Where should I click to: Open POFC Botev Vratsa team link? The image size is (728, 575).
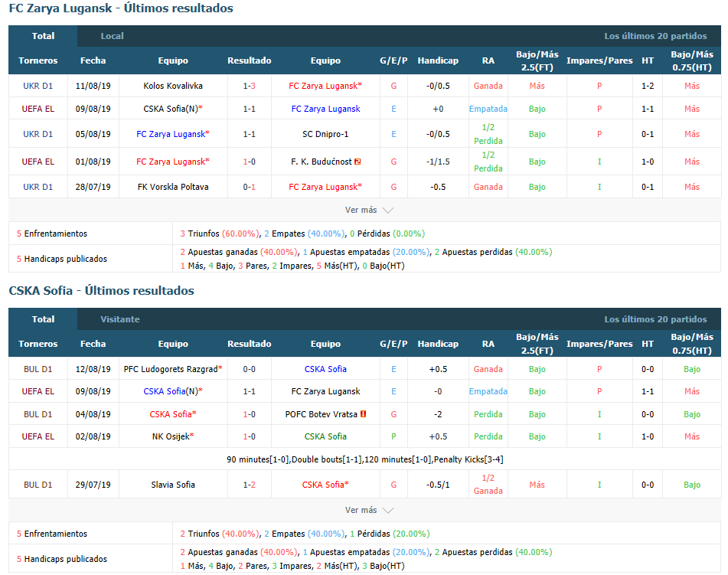[x=322, y=414]
